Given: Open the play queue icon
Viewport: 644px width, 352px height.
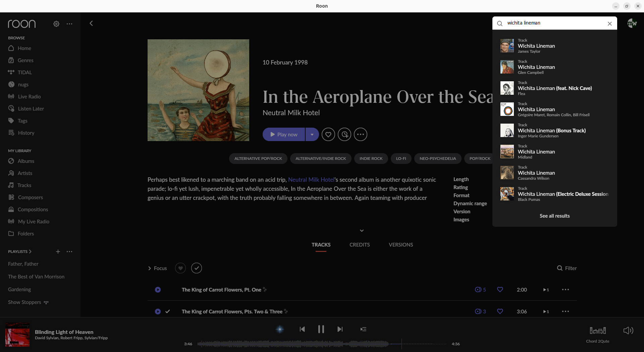Looking at the screenshot, I should (x=363, y=329).
